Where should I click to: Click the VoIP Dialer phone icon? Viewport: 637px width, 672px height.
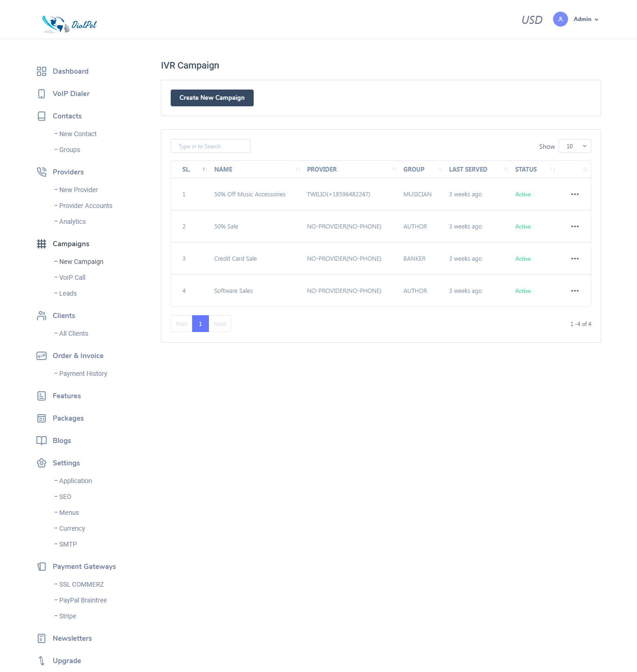pos(42,94)
